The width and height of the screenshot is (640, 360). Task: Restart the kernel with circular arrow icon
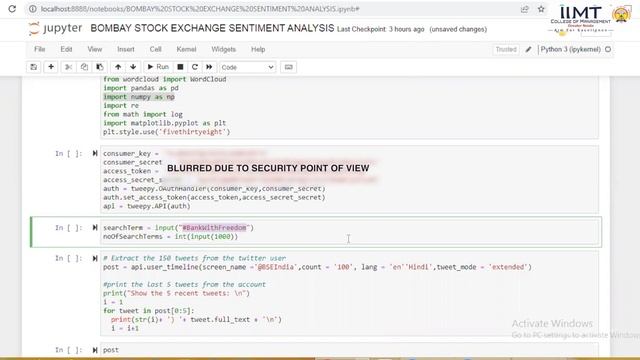pos(195,67)
